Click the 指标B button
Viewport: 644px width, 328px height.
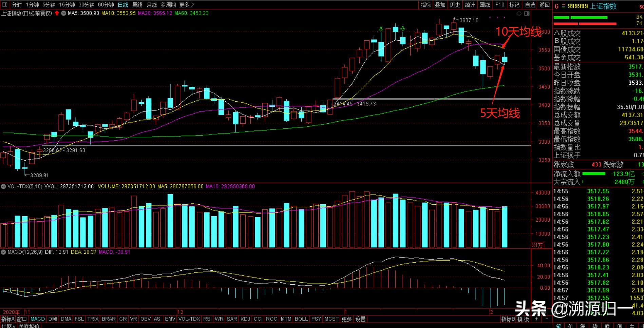(x=508, y=319)
